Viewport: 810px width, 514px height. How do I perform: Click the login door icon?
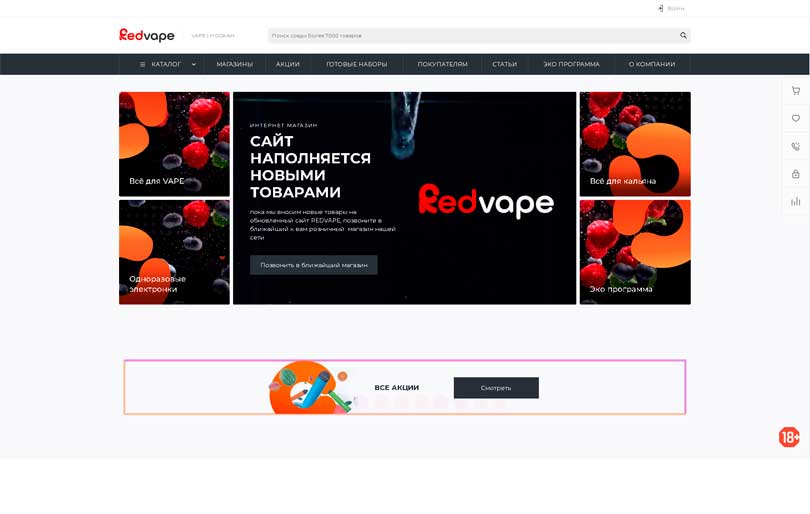coord(661,8)
